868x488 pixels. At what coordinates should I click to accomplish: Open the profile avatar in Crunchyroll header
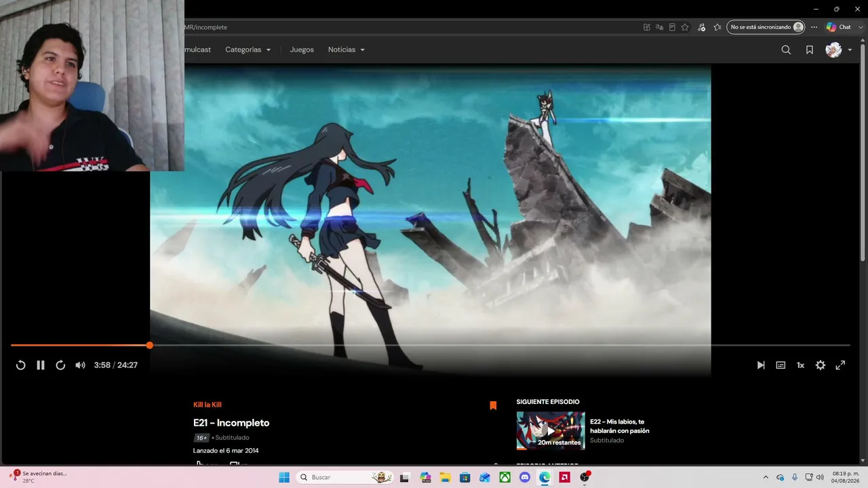click(x=833, y=49)
